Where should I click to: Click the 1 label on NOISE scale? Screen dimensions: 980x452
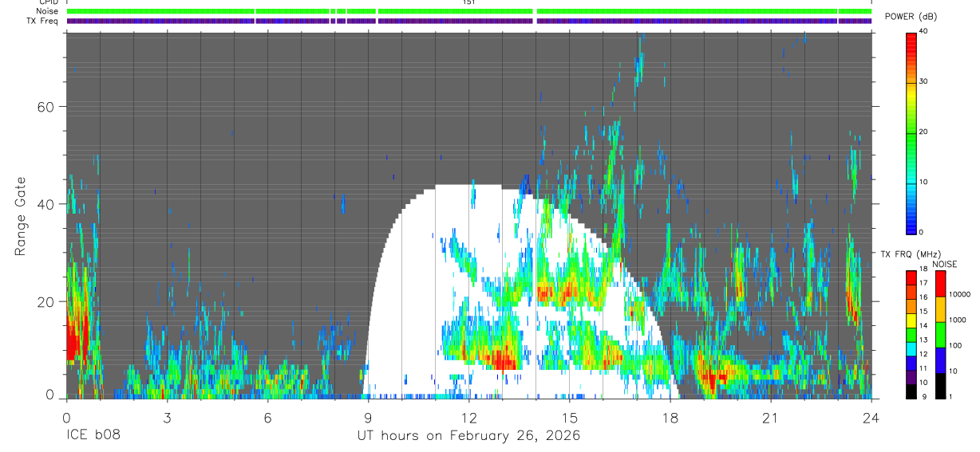pos(950,396)
